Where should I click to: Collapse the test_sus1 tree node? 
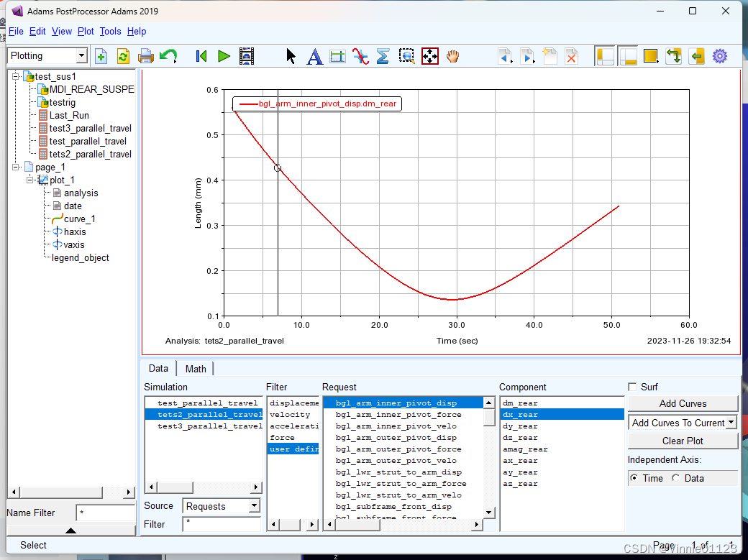[x=17, y=76]
